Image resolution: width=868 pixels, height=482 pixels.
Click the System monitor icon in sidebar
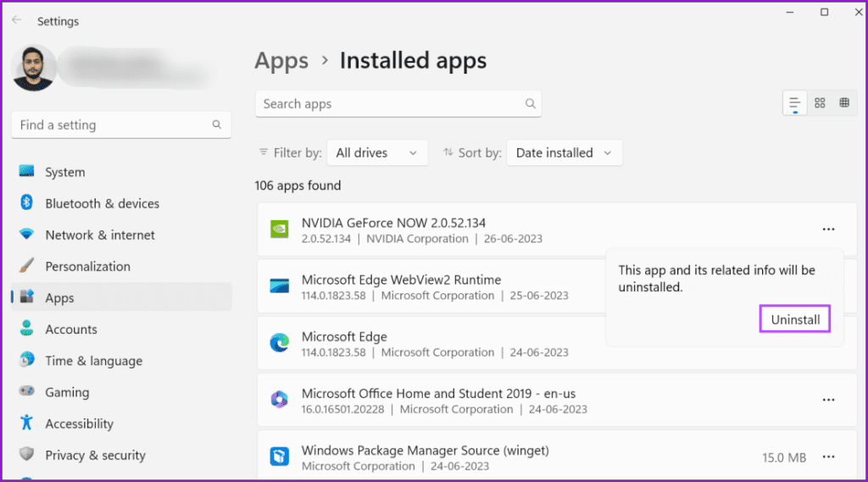pyautogui.click(x=26, y=171)
